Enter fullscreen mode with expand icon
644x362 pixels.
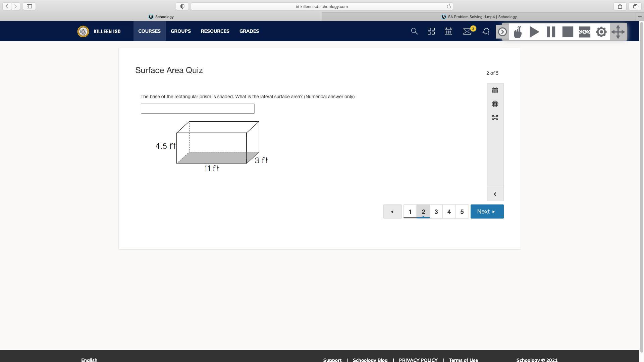tap(495, 118)
